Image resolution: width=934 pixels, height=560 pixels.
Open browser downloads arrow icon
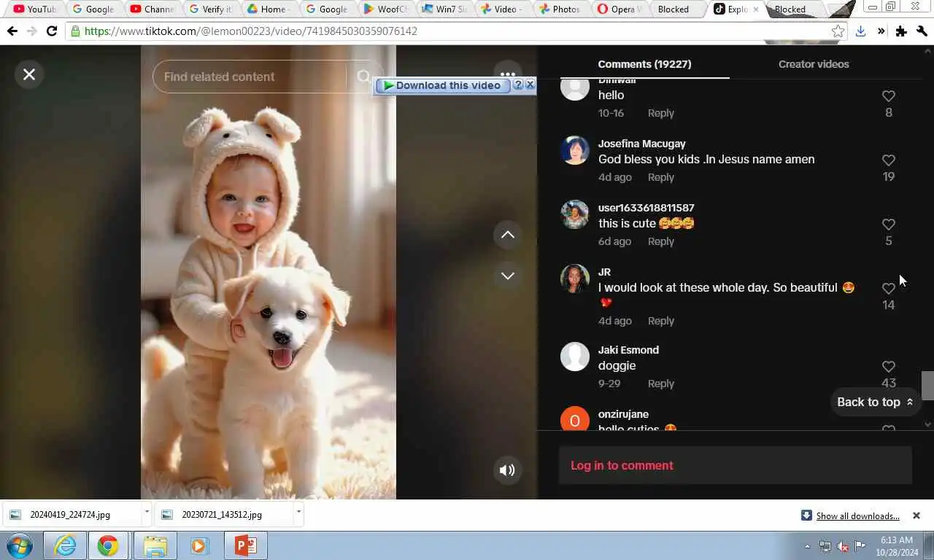pyautogui.click(x=860, y=31)
